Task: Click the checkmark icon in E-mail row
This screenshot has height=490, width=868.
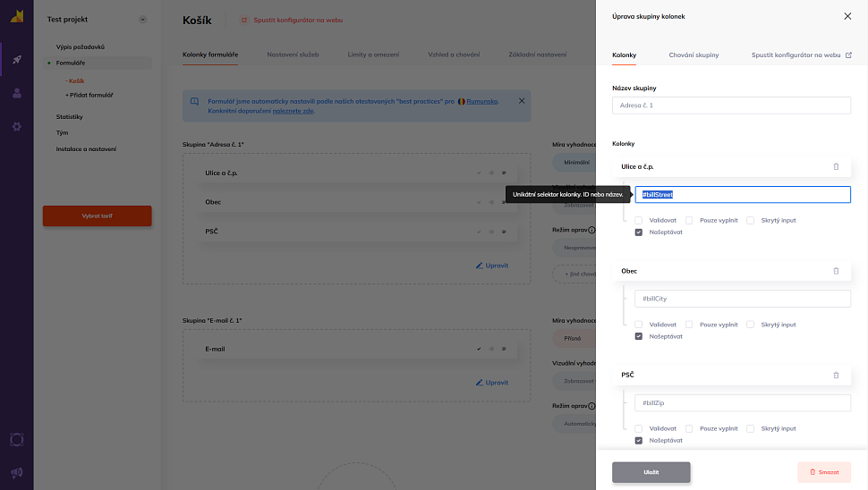Action: pos(479,349)
